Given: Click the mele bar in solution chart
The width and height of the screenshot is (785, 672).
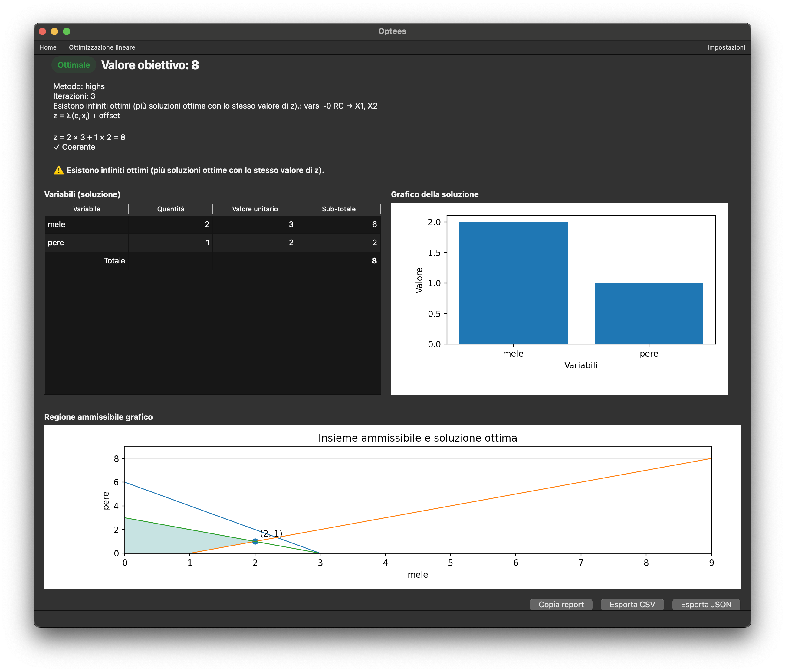Looking at the screenshot, I should pos(513,283).
